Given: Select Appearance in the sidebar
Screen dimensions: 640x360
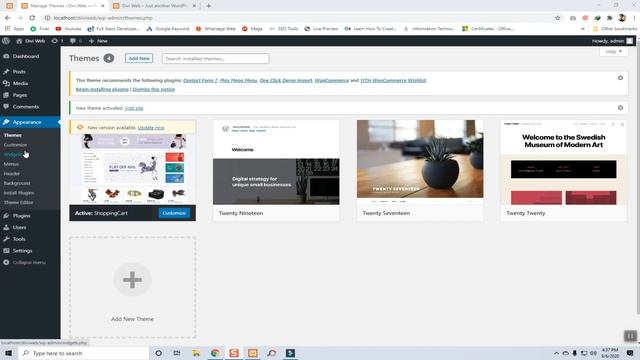Looking at the screenshot, I should click(x=30, y=122).
